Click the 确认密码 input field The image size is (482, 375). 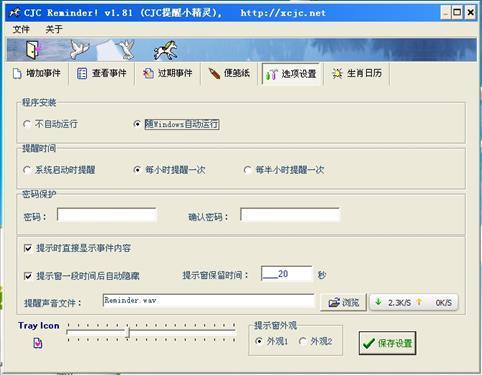click(290, 215)
